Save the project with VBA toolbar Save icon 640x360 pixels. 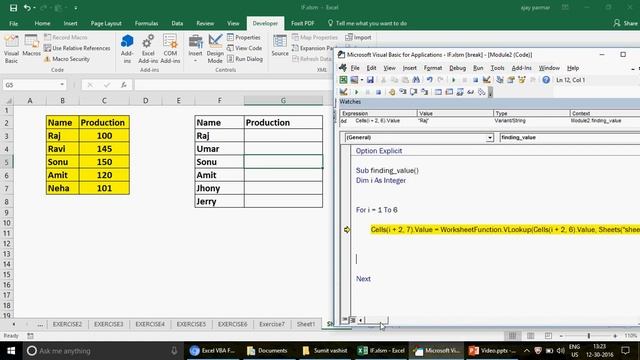(370, 80)
